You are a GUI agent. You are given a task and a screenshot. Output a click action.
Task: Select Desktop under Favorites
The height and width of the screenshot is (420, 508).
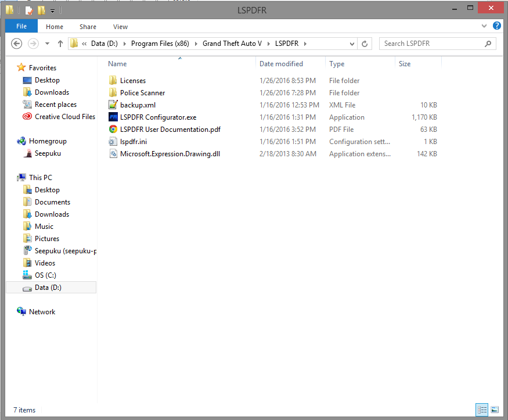pos(47,80)
